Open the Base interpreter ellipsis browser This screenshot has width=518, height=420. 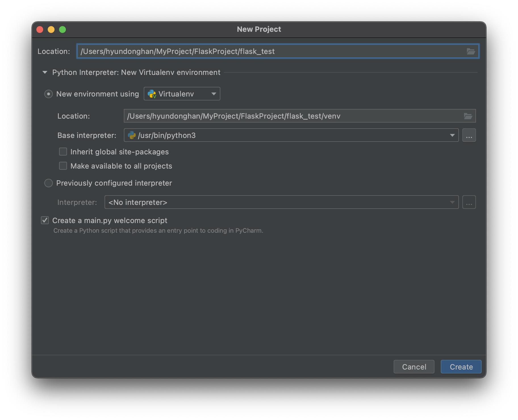pos(469,135)
